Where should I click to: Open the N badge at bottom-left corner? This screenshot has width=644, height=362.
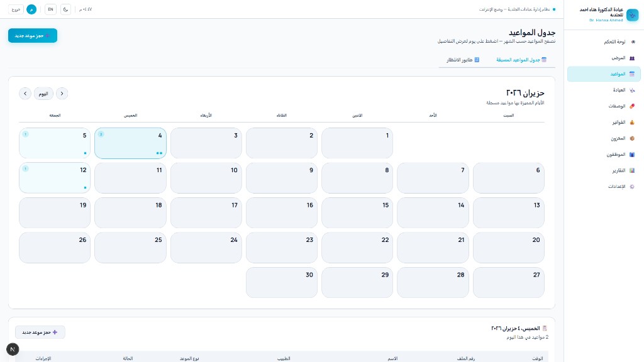point(13,349)
